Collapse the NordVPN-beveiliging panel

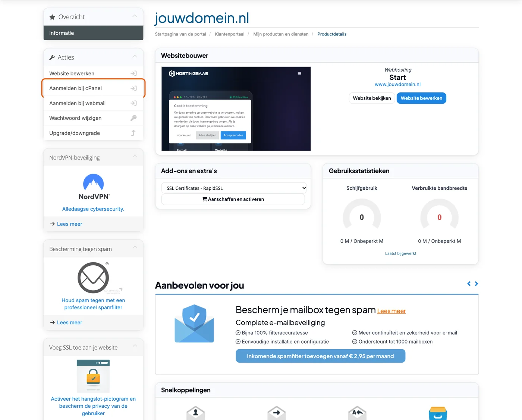tap(135, 156)
